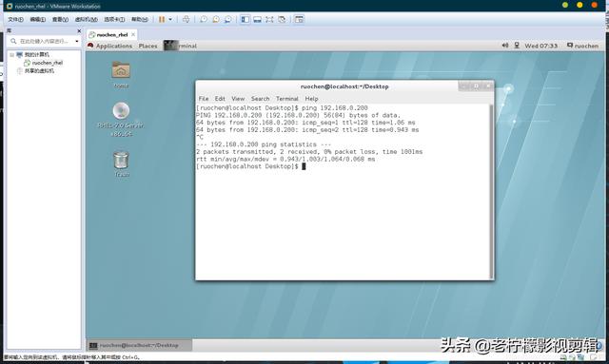Image resolution: width=609 pixels, height=364 pixels.
Task: Open the terminal File menu
Action: pyautogui.click(x=204, y=99)
